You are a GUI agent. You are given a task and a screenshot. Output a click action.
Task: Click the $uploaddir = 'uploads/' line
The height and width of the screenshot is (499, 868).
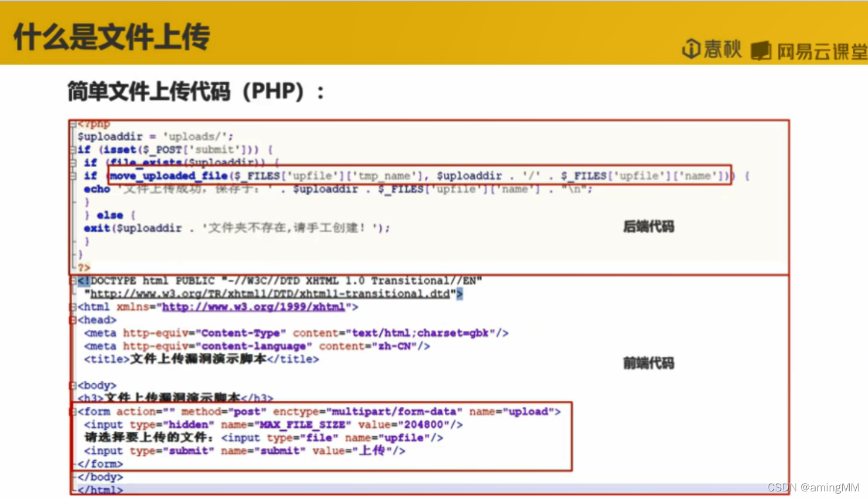click(155, 136)
